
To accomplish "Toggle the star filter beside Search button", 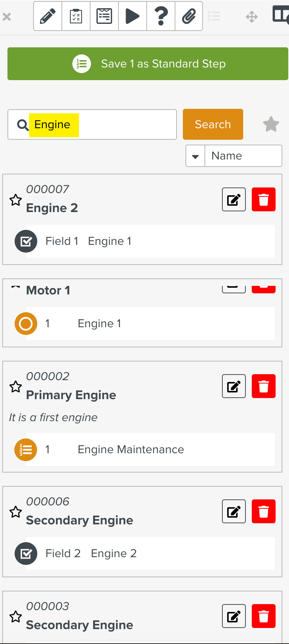I will coord(271,124).
